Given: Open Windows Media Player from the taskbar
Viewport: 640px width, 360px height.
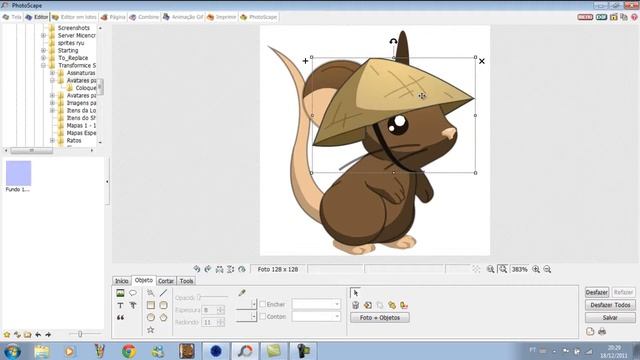Looking at the screenshot, I should pos(69,351).
